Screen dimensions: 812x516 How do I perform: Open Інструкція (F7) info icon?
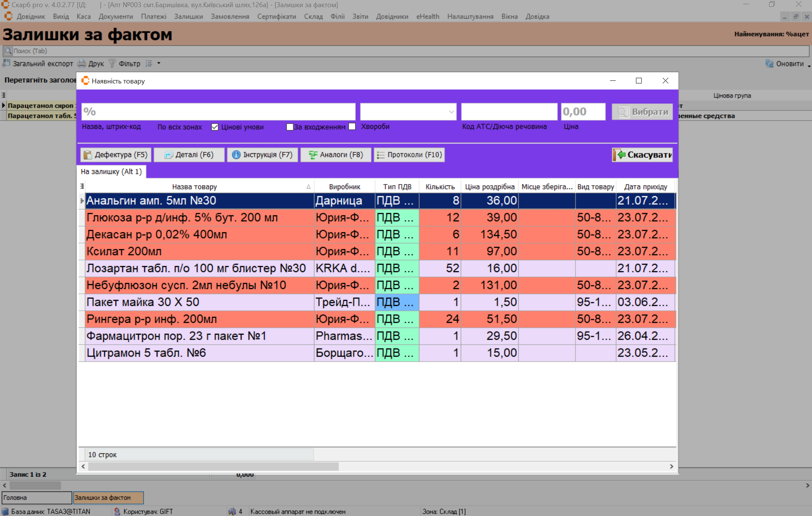(236, 155)
